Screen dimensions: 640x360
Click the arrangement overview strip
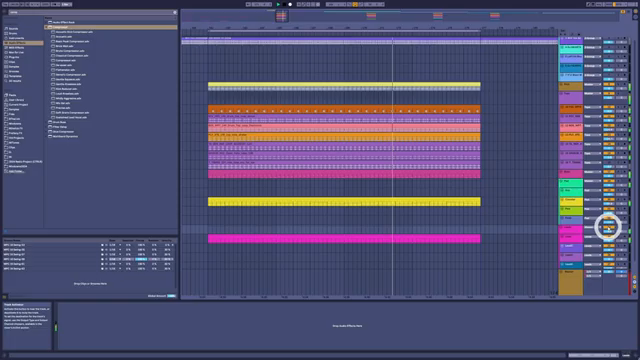400,16
